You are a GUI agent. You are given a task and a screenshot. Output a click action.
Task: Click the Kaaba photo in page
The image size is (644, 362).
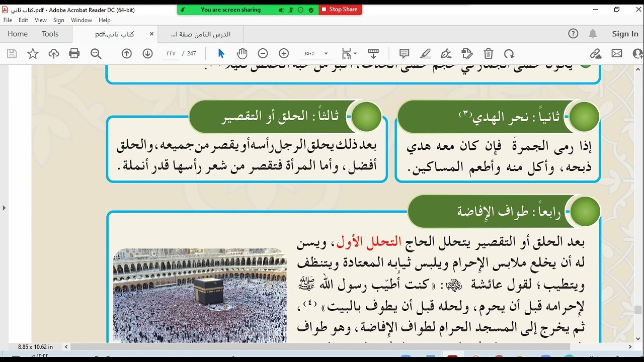(x=200, y=296)
